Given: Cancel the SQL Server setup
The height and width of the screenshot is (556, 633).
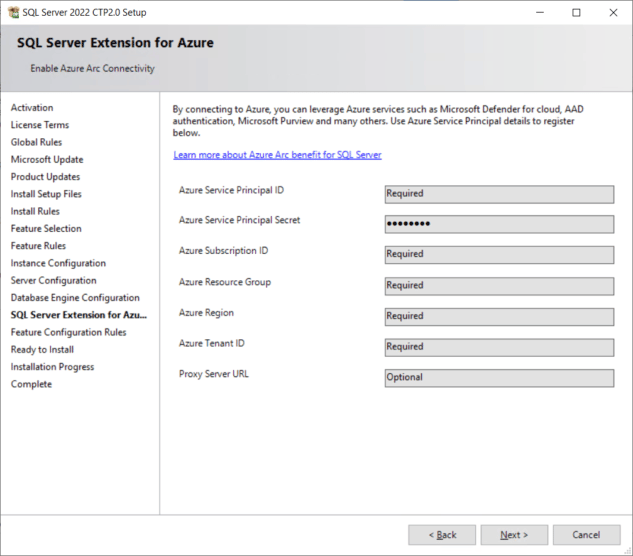Looking at the screenshot, I should point(586,535).
